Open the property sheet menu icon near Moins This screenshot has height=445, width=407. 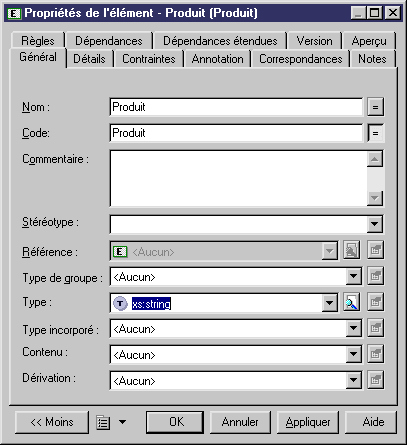(x=111, y=422)
